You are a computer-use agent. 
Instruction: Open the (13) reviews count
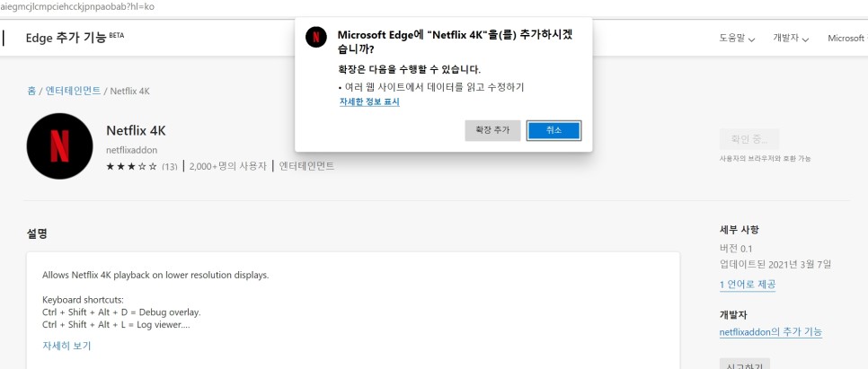pyautogui.click(x=170, y=166)
